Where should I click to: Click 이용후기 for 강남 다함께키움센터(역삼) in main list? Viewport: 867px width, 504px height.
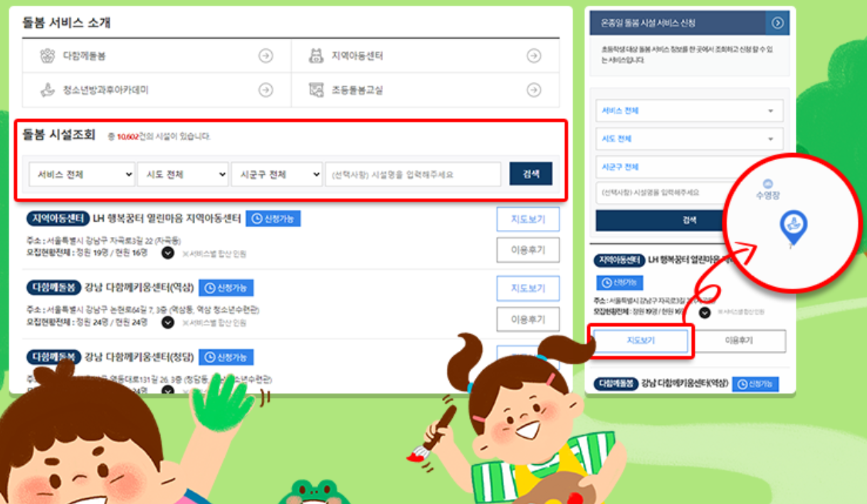point(527,320)
